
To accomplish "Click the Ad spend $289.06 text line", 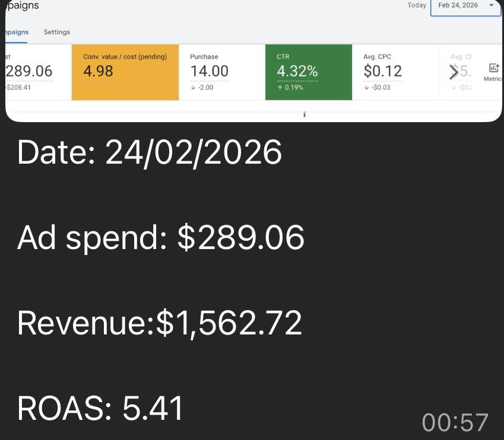I will [161, 238].
